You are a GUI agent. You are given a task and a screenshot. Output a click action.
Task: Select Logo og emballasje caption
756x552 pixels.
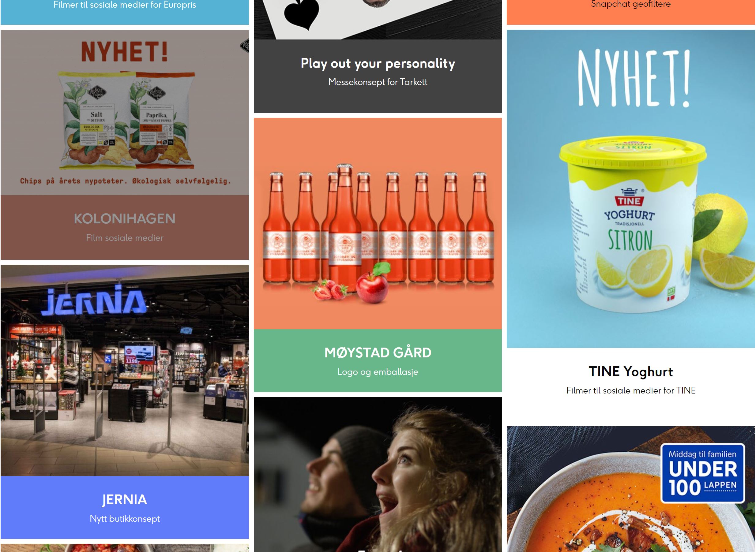378,371
